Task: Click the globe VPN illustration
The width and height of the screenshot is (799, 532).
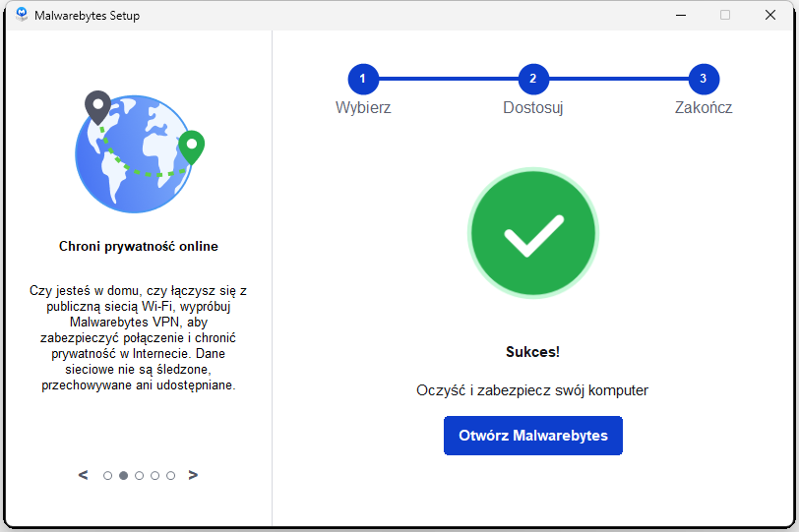Action: [139, 151]
